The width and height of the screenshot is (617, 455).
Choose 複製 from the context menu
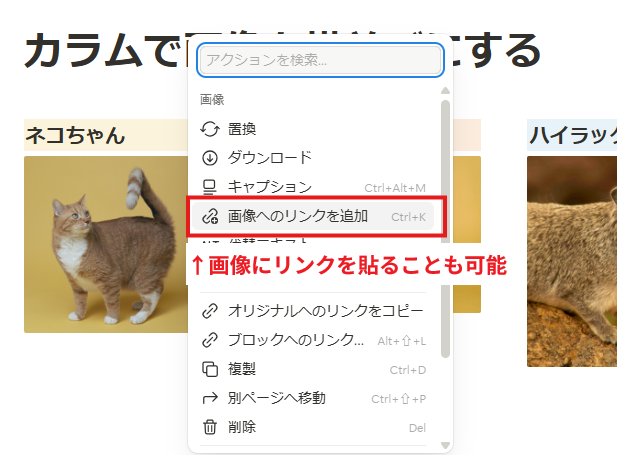pyautogui.click(x=313, y=369)
